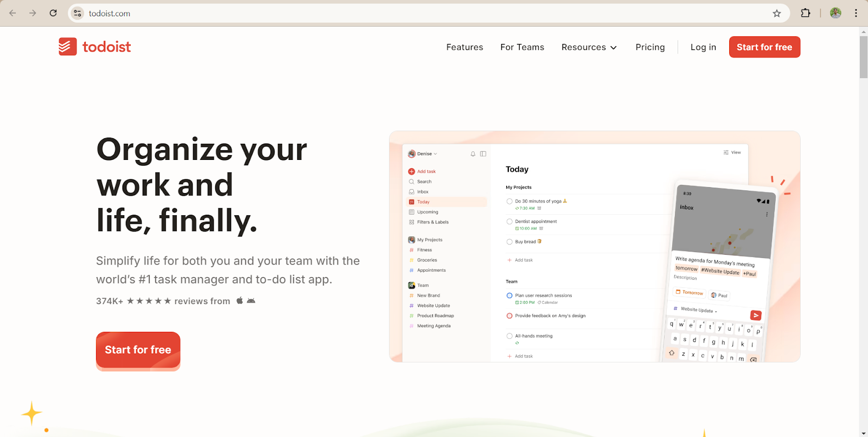
Task: Open the Denise account dropdown in preview
Action: [423, 154]
